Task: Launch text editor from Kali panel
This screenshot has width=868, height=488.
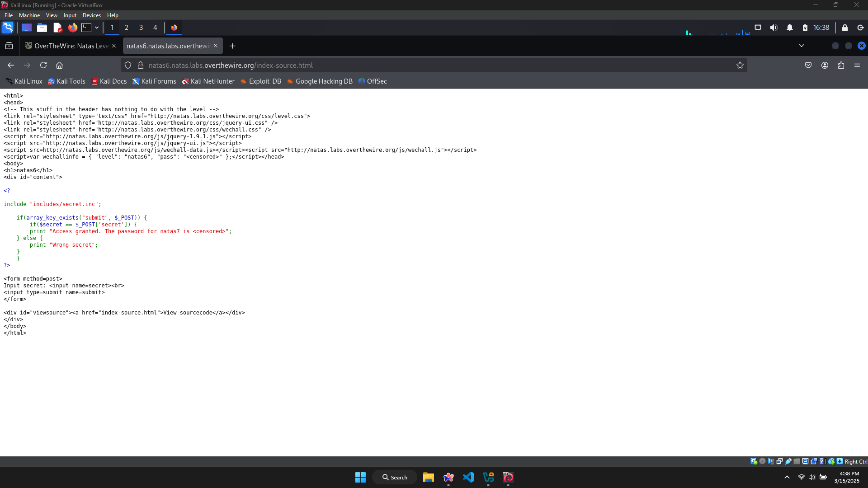Action: (57, 28)
